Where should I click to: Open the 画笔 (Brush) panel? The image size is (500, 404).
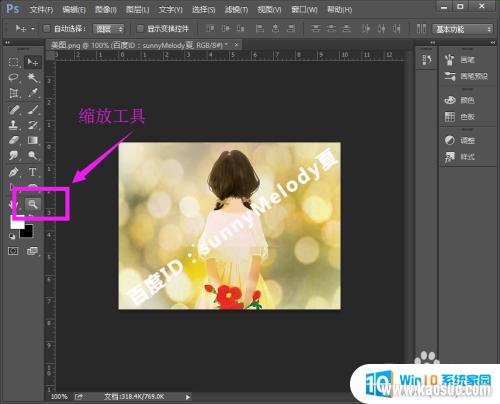pyautogui.click(x=459, y=60)
